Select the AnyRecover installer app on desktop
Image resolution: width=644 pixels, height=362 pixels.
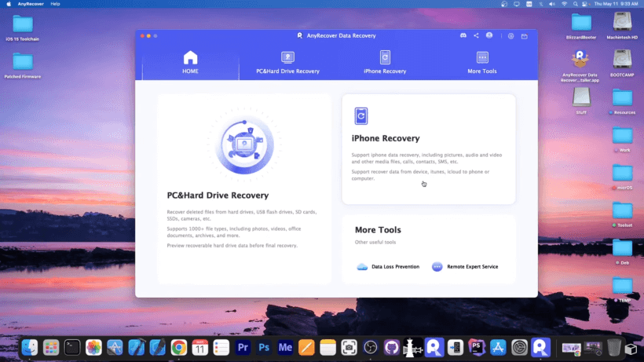(580, 66)
